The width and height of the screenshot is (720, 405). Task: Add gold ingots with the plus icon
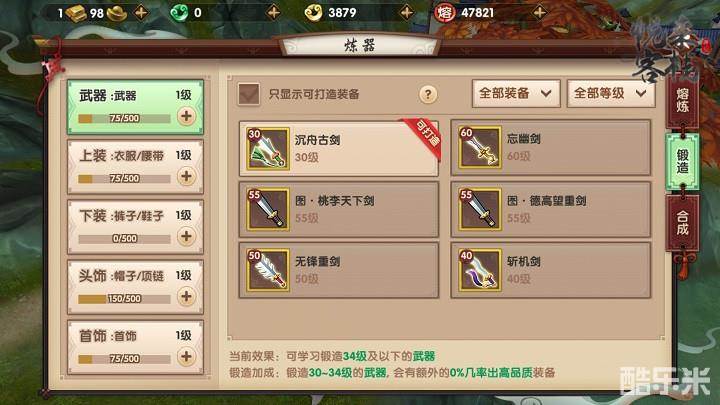click(x=141, y=12)
